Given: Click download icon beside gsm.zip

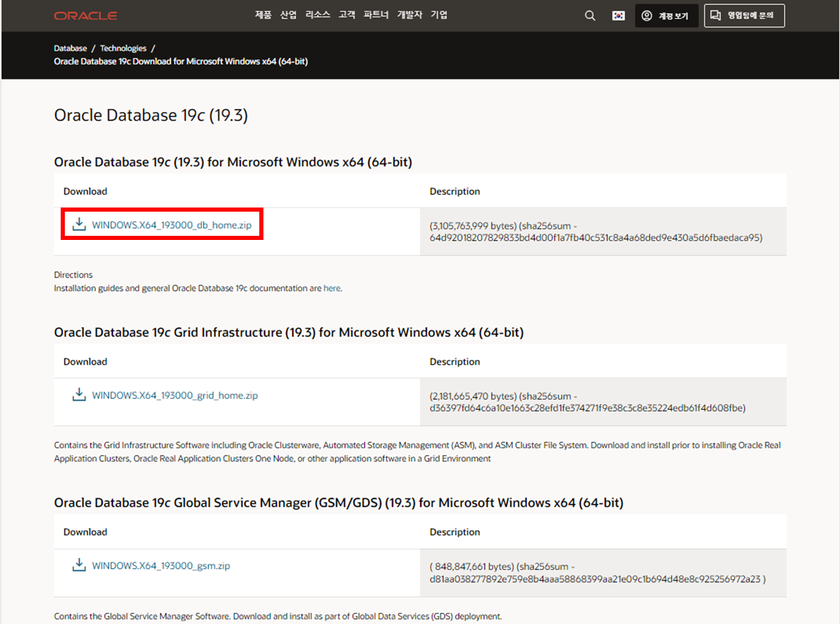Looking at the screenshot, I should pos(79,565).
